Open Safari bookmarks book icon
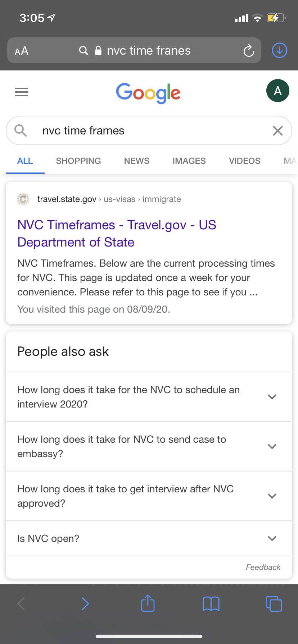The image size is (298, 644). (x=211, y=604)
